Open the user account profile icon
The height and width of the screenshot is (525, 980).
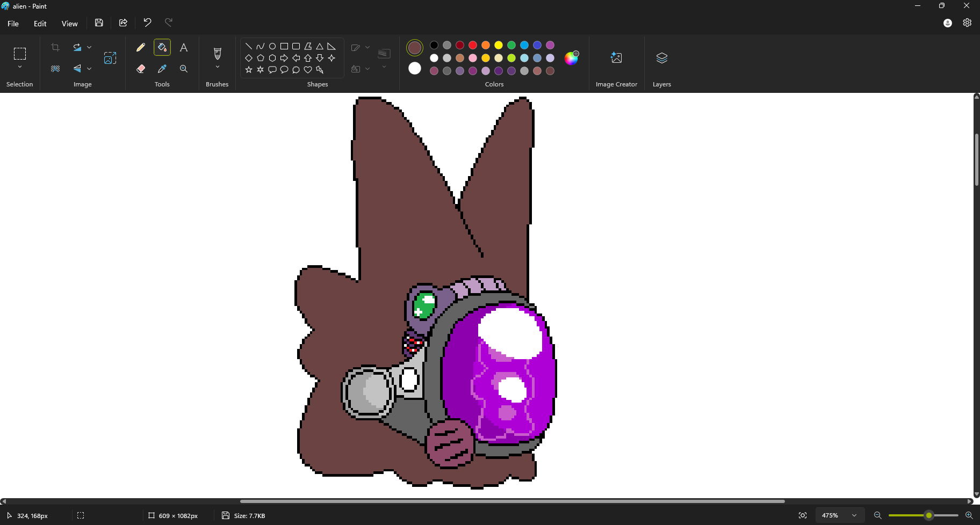pyautogui.click(x=948, y=23)
